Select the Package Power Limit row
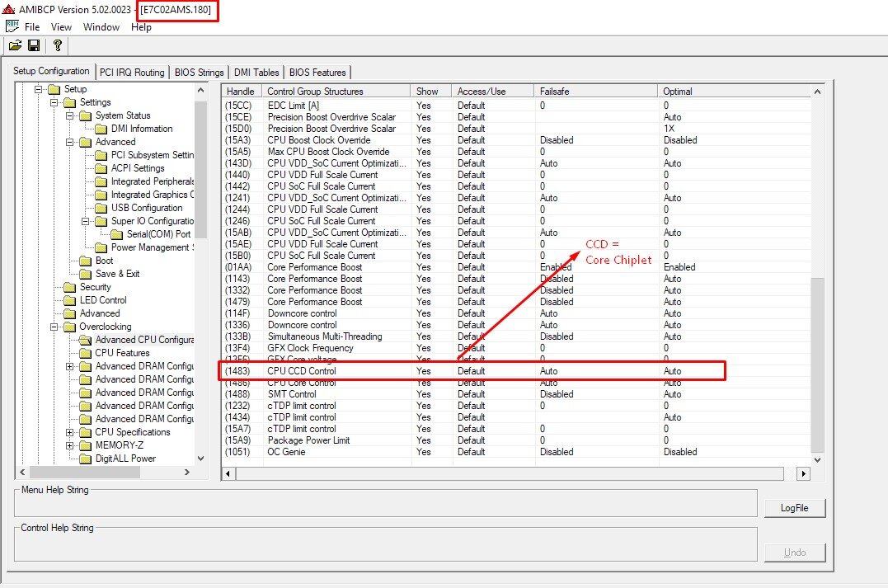The width and height of the screenshot is (888, 588). click(x=516, y=440)
